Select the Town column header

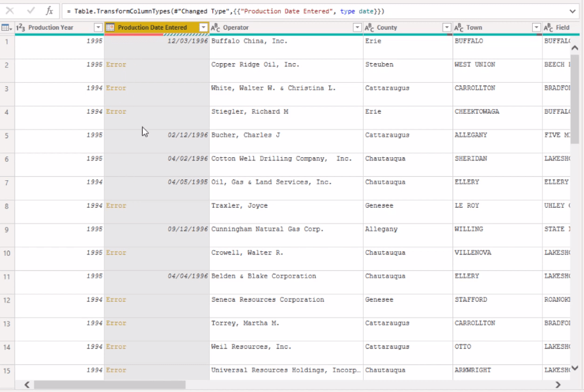point(497,28)
